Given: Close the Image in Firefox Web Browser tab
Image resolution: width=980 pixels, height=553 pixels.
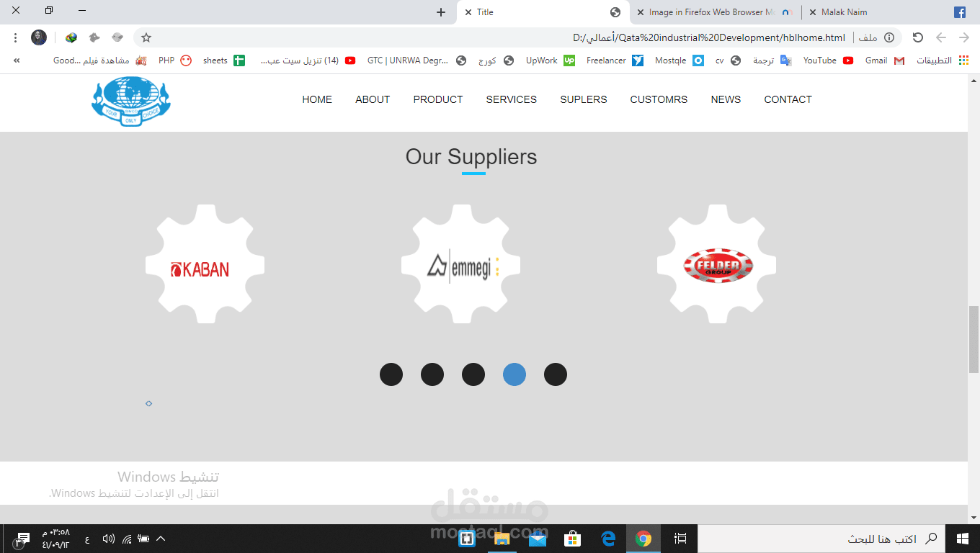Looking at the screenshot, I should 640,12.
